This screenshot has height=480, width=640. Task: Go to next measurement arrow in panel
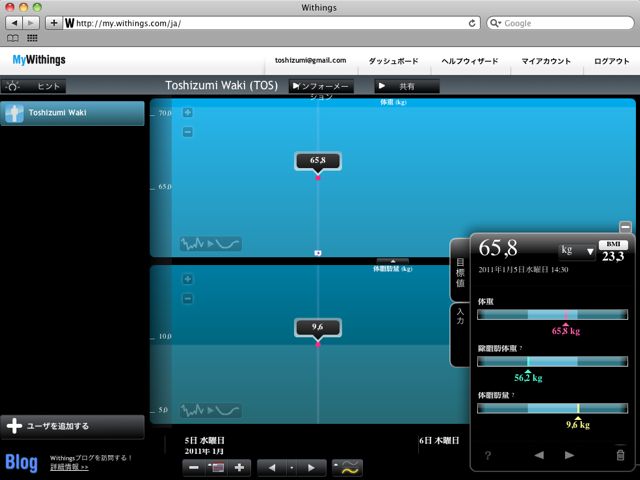click(569, 455)
